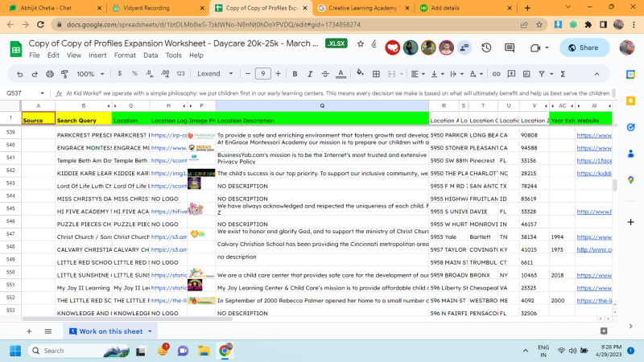Print the spreadsheet with the printer icon
The image size is (644, 362).
50,74
